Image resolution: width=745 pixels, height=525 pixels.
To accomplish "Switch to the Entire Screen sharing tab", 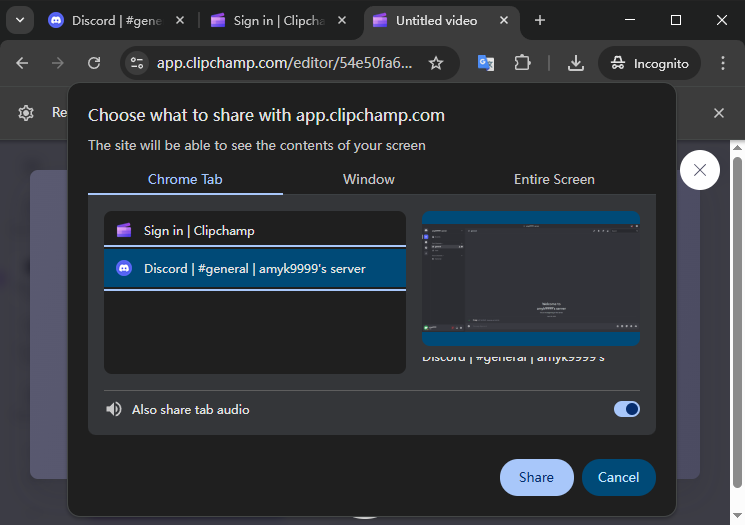I will click(x=554, y=179).
